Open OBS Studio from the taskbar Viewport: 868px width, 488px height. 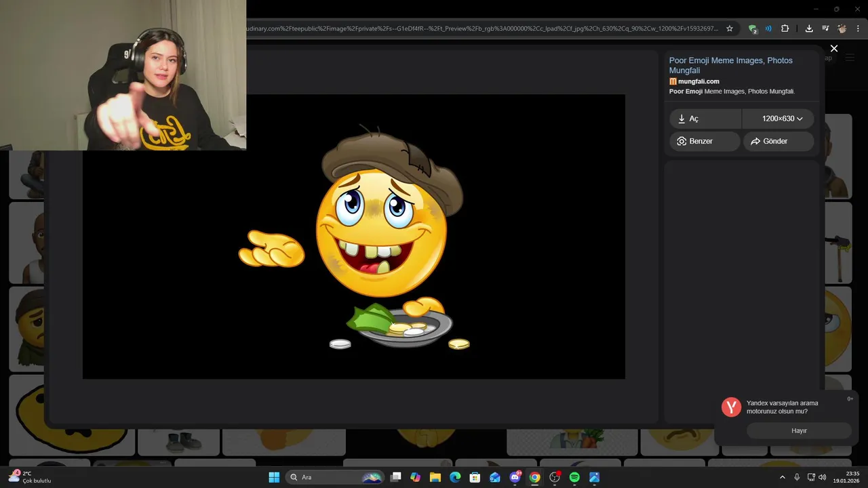coord(555,477)
